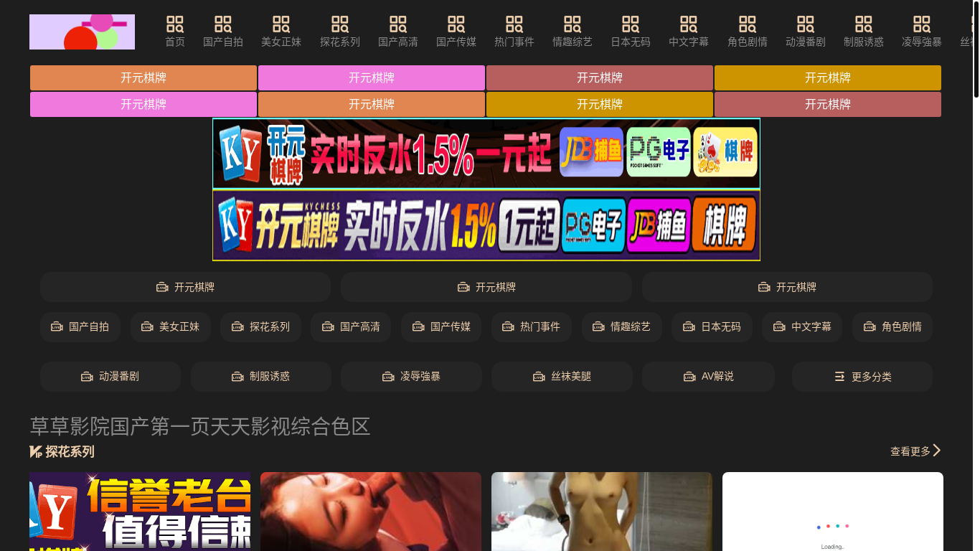
Task: Open the 角色剧情 category pill
Action: click(x=892, y=326)
